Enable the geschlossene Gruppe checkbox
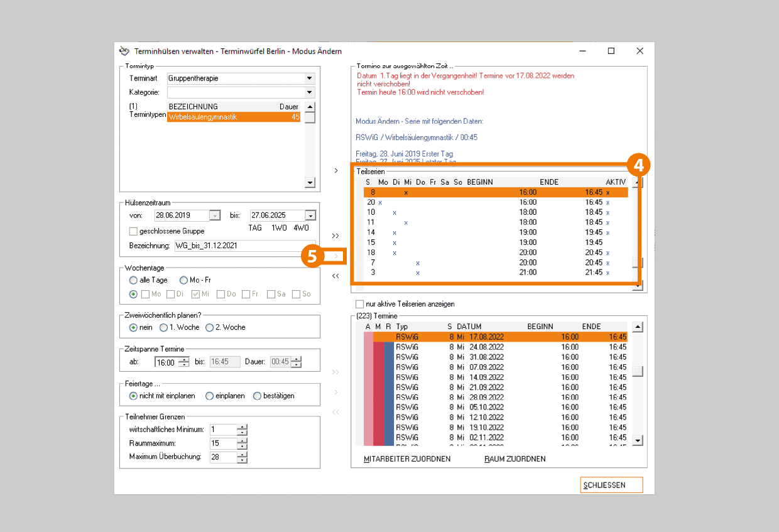This screenshot has height=532, width=779. [133, 231]
